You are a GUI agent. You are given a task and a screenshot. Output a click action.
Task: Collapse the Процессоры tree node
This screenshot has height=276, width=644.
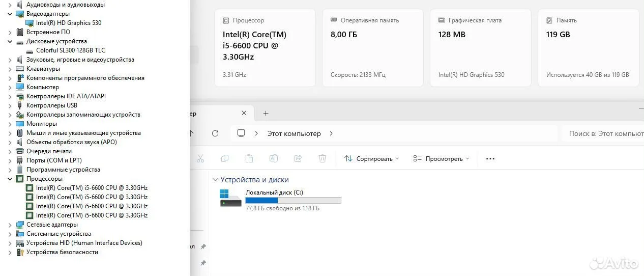click(x=10, y=179)
